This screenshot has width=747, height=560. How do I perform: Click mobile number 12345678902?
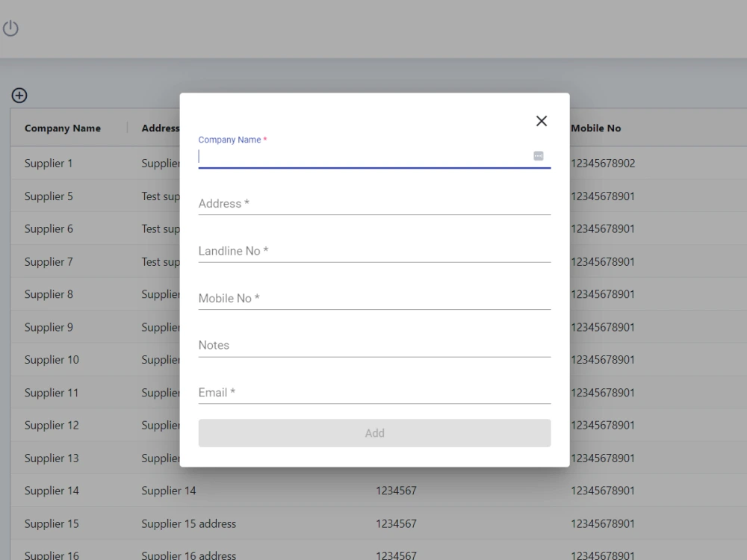tap(603, 164)
